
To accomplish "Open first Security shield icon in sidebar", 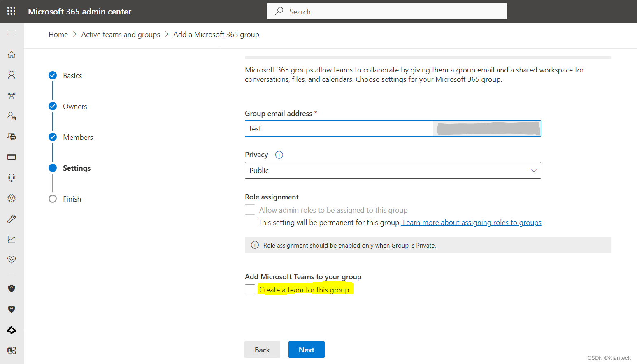I will tap(12, 289).
